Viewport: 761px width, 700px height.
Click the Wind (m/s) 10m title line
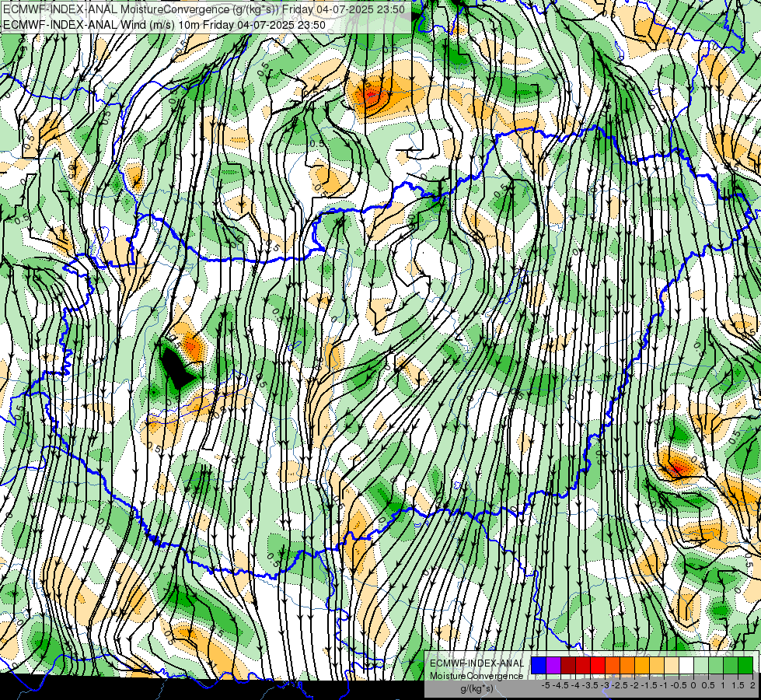pos(164,25)
